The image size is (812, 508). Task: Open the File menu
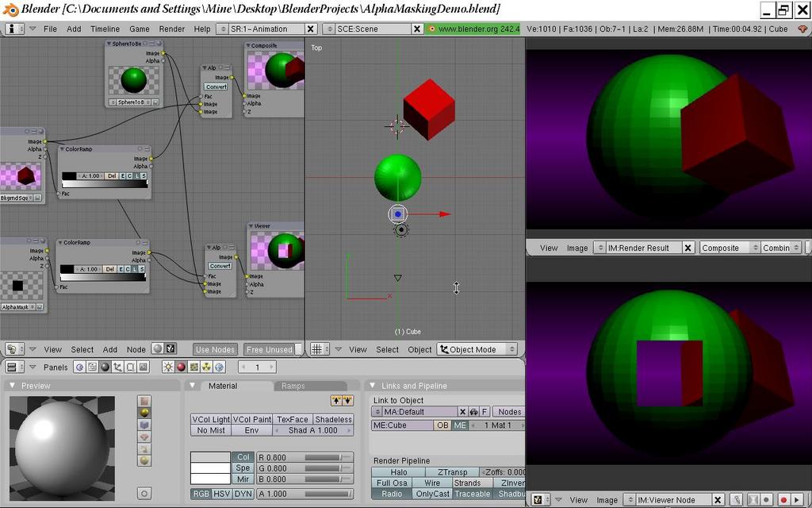(50, 29)
